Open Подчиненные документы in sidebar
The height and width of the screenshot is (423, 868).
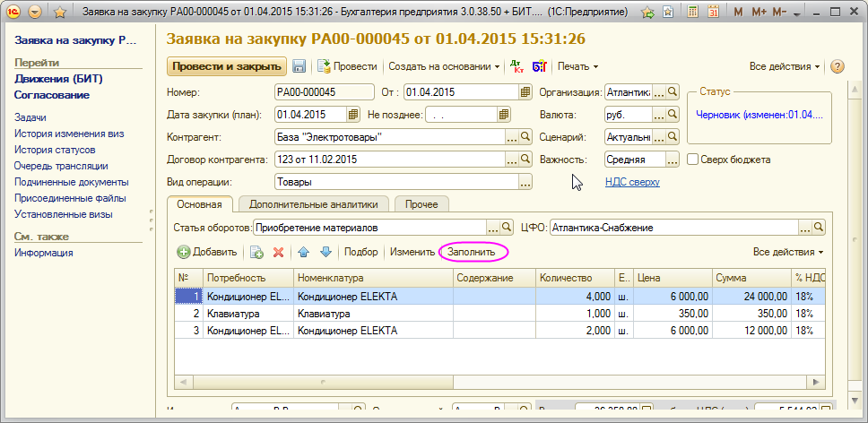pos(72,182)
